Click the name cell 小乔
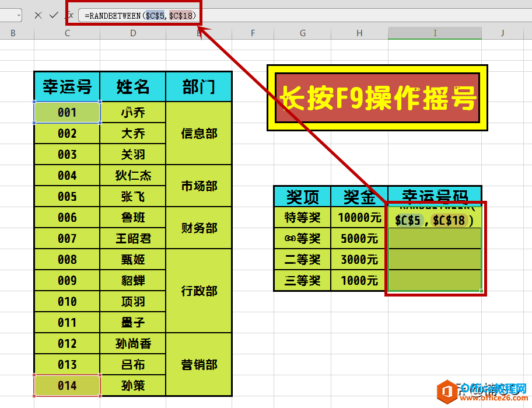The image size is (532, 408). (133, 112)
